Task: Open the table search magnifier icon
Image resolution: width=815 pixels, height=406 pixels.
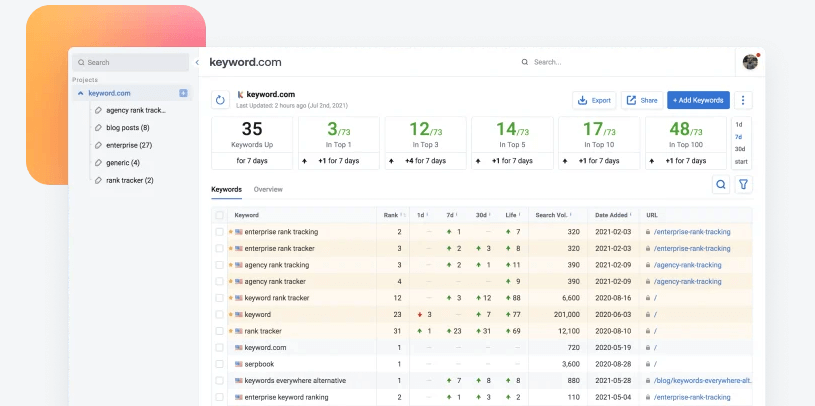Action: coord(720,184)
